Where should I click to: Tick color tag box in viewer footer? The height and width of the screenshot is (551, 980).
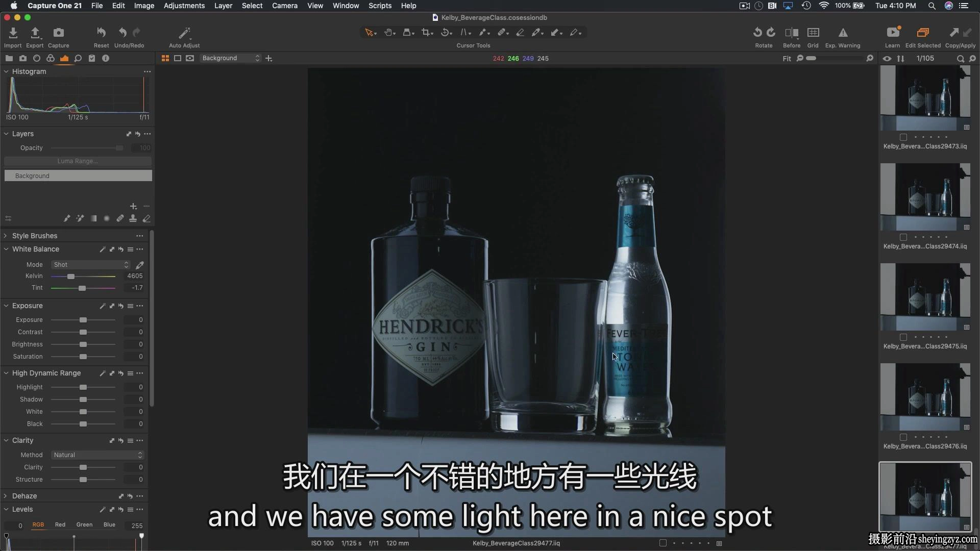663,543
